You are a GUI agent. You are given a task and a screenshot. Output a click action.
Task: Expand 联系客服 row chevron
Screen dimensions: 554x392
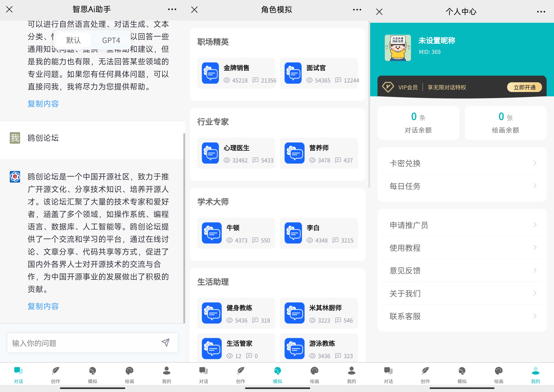click(x=535, y=316)
